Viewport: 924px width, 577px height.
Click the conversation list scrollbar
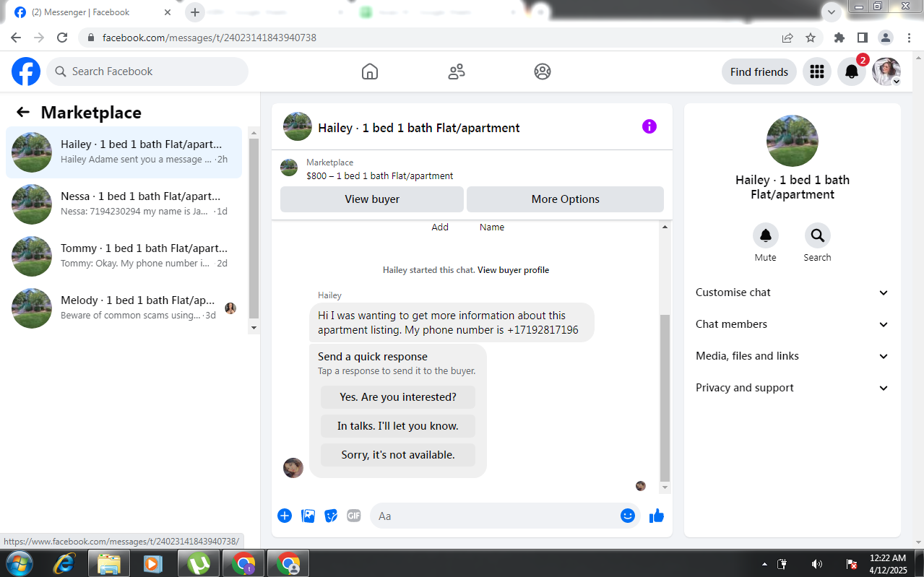(x=254, y=229)
